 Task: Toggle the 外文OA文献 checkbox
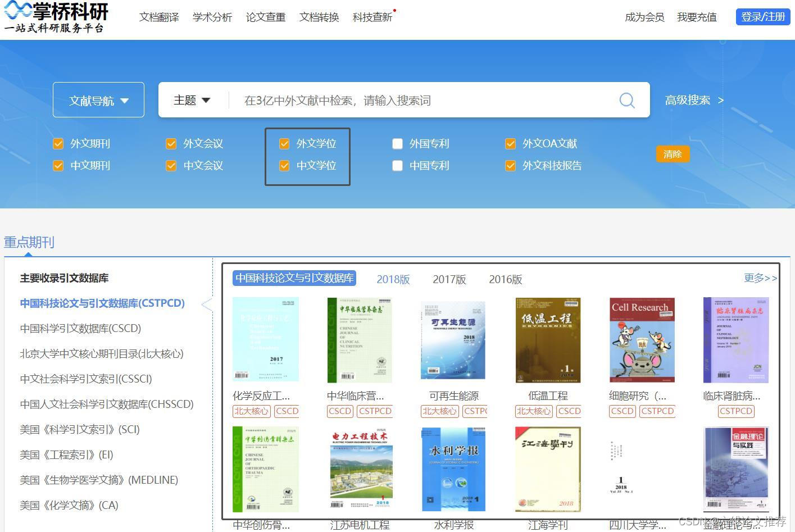coord(511,144)
